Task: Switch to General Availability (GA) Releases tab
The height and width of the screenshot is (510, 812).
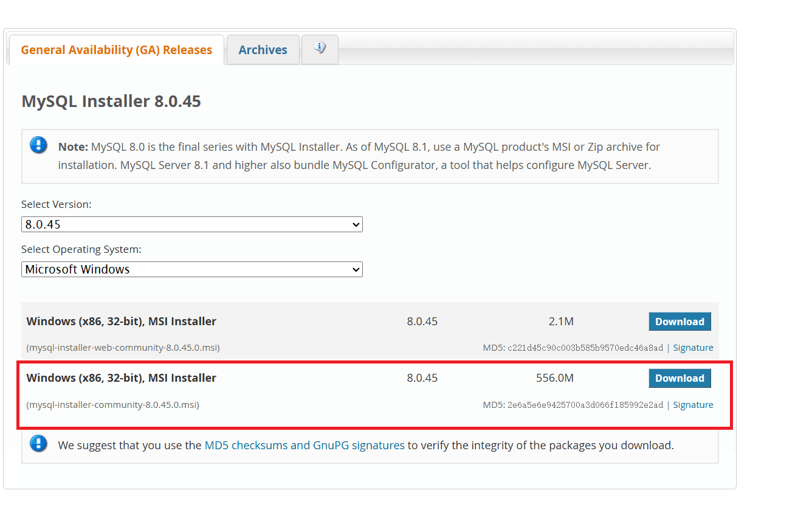Action: coord(116,50)
